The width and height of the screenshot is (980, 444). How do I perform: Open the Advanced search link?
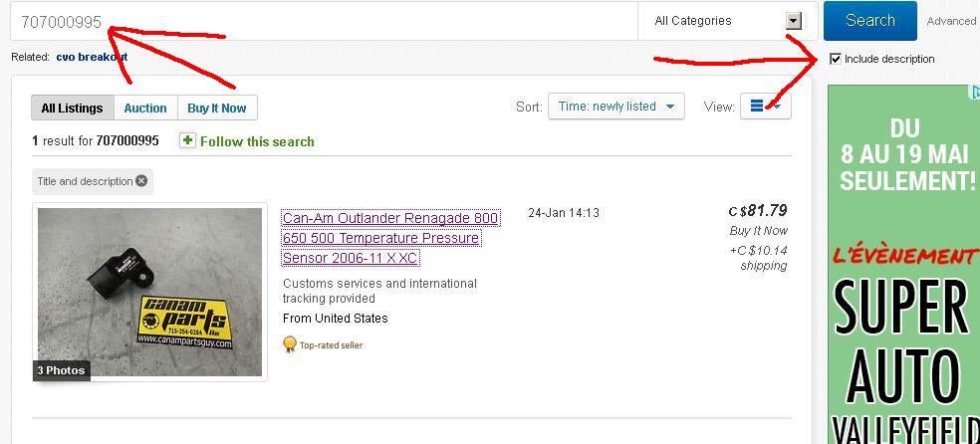(x=951, y=21)
